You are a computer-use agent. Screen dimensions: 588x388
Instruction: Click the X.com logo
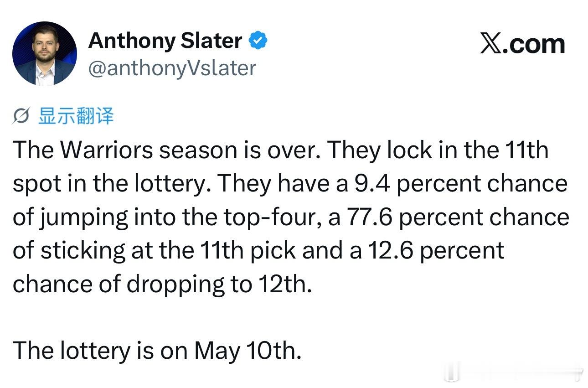pyautogui.click(x=522, y=44)
